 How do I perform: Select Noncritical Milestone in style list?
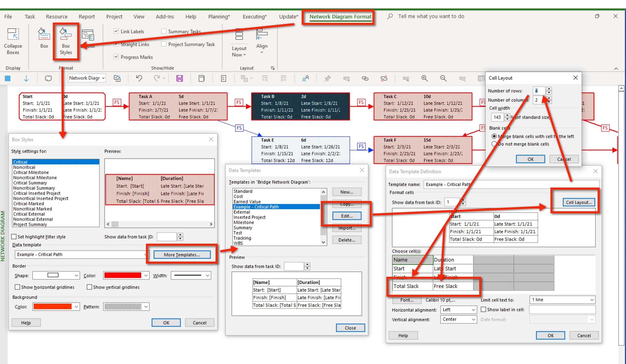tap(35, 177)
